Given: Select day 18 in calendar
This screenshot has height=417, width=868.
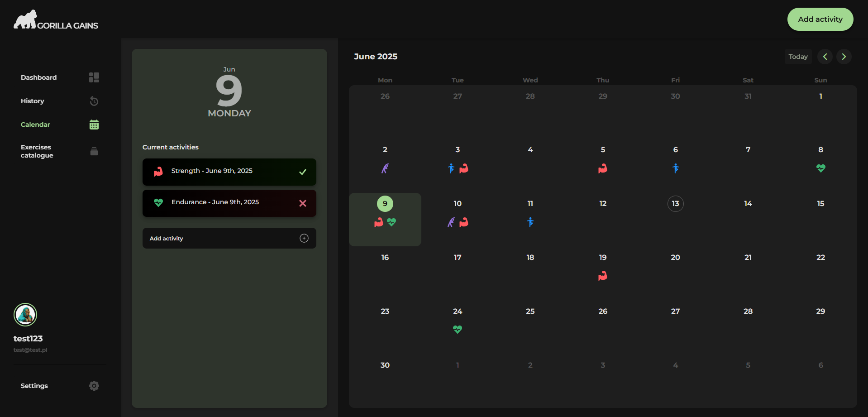Looking at the screenshot, I should (x=530, y=258).
